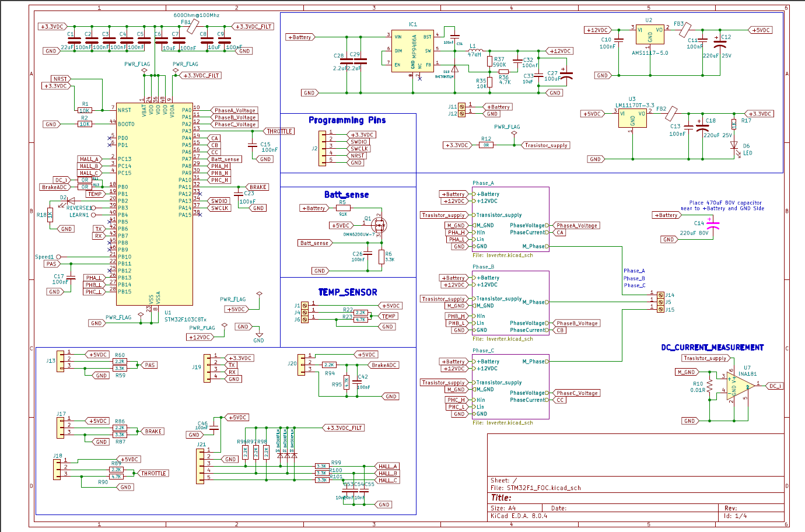Open the Phase_C hierarchical sheet block
This screenshot has height=532, width=805.
tap(510, 387)
